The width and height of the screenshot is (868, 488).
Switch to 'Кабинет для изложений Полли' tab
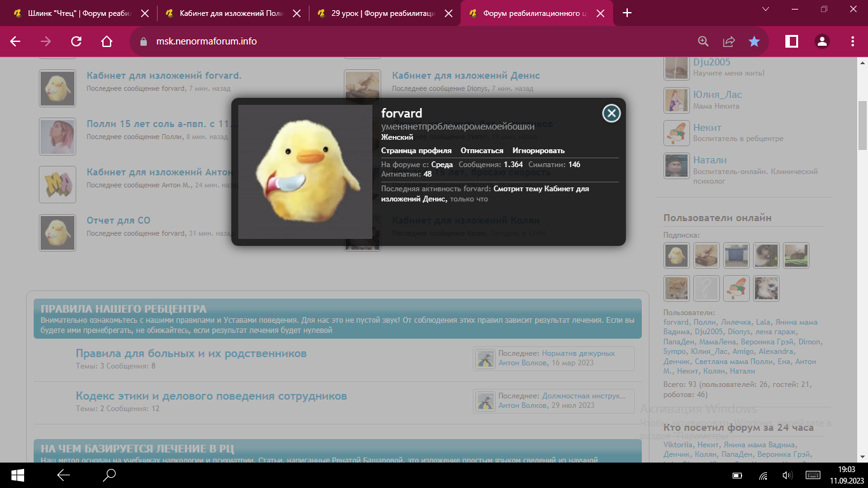click(226, 13)
